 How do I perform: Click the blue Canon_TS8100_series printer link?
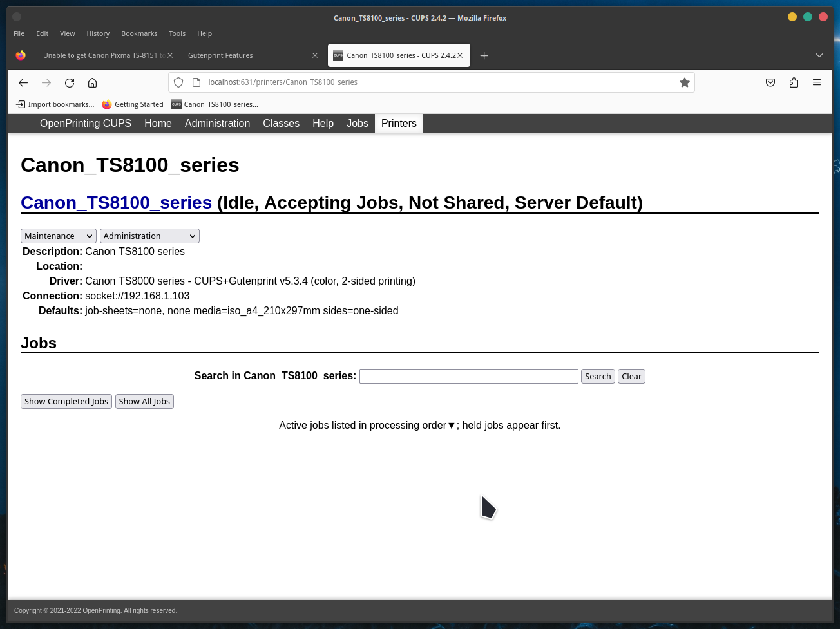[116, 203]
